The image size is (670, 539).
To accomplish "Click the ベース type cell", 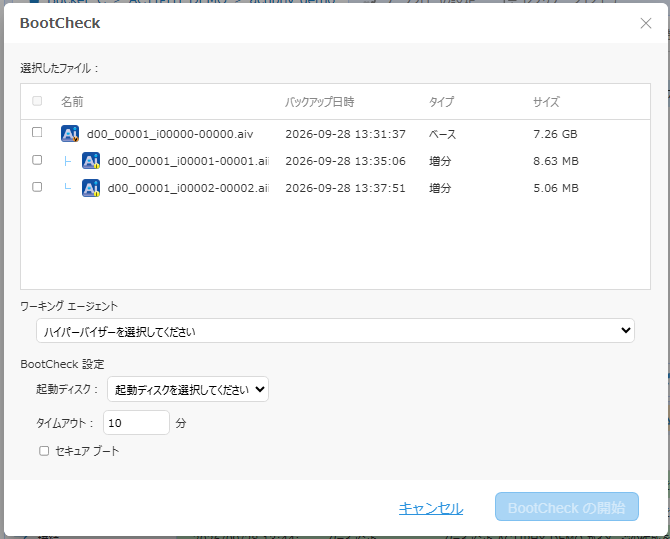I will point(443,134).
